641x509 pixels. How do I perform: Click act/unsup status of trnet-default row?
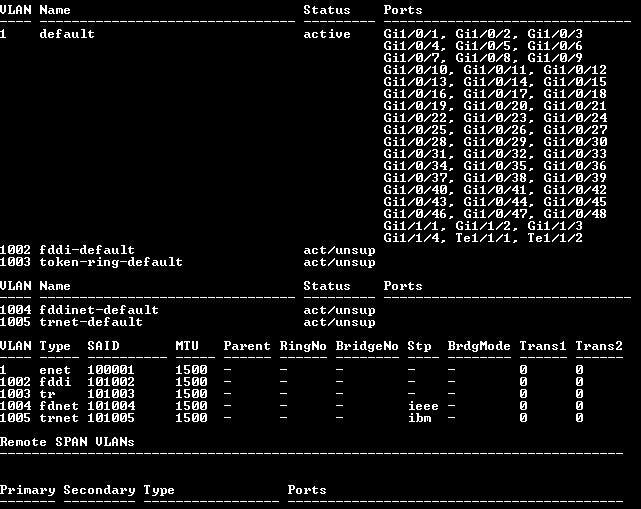tap(339, 322)
